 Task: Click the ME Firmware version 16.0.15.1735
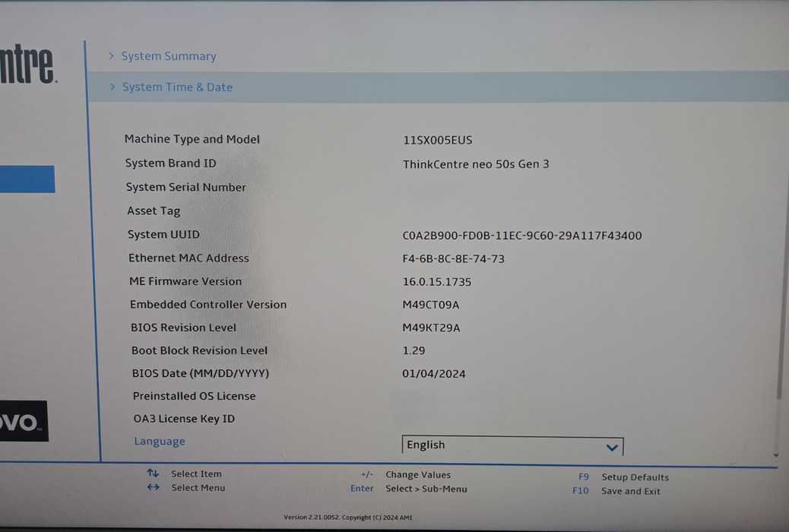[437, 282]
